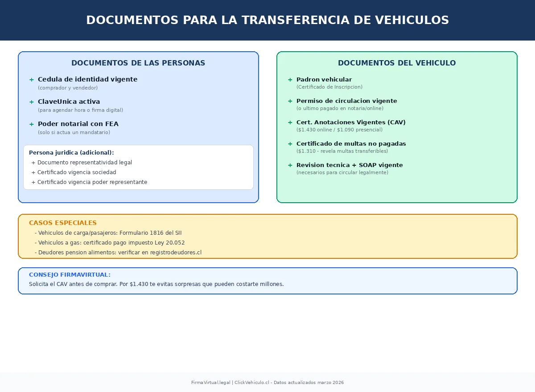The image size is (535, 392).
Task: Select the plus icon for Cert. Anotaciones Vigentes
Action: tap(290, 122)
